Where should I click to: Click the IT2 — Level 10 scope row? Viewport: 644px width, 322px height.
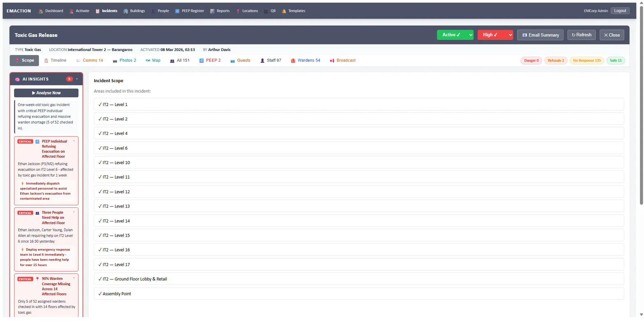pos(359,162)
